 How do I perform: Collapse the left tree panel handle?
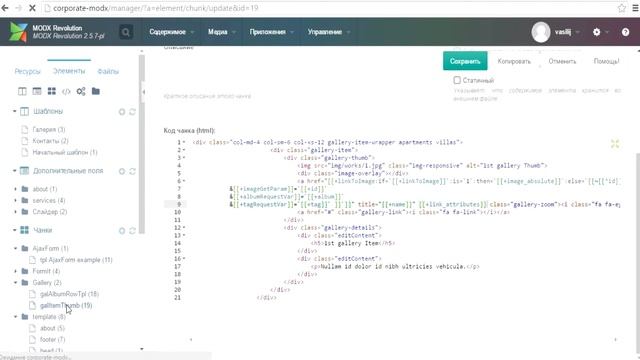[x=143, y=92]
